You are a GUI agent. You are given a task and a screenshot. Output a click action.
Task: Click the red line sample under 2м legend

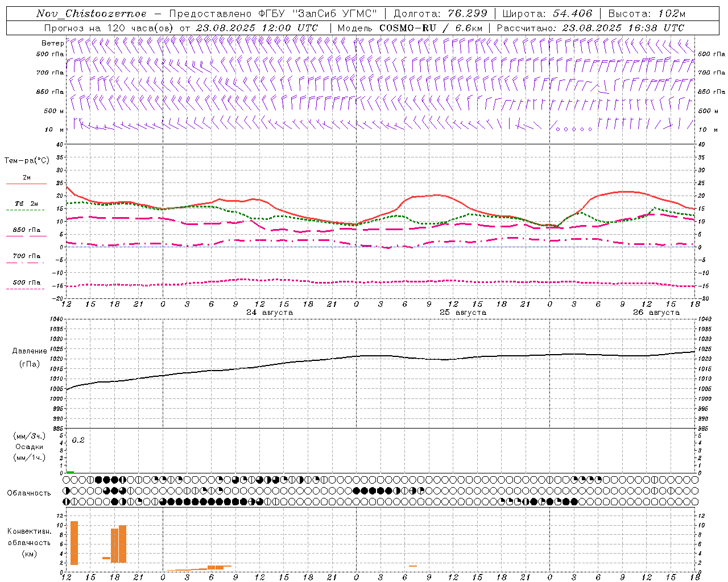tap(26, 184)
